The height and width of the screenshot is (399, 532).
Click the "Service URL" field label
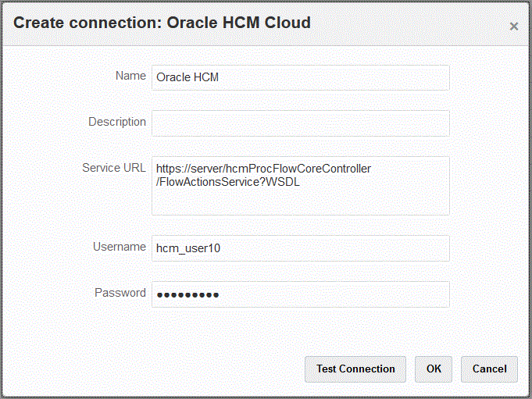click(114, 168)
